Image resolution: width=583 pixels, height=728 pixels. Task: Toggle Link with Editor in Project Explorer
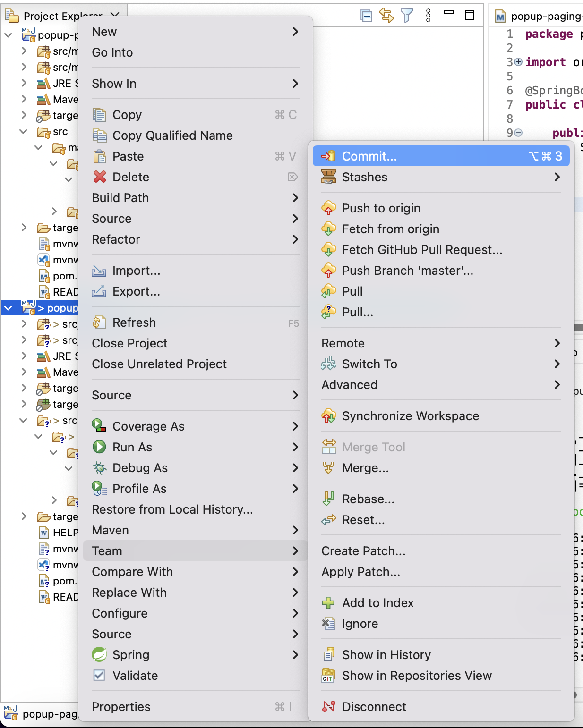(x=386, y=16)
